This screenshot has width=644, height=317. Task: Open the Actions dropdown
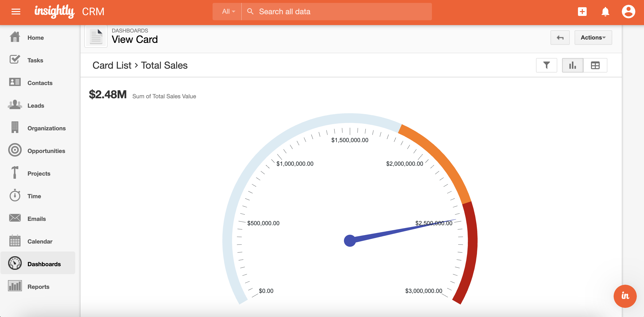click(x=593, y=38)
